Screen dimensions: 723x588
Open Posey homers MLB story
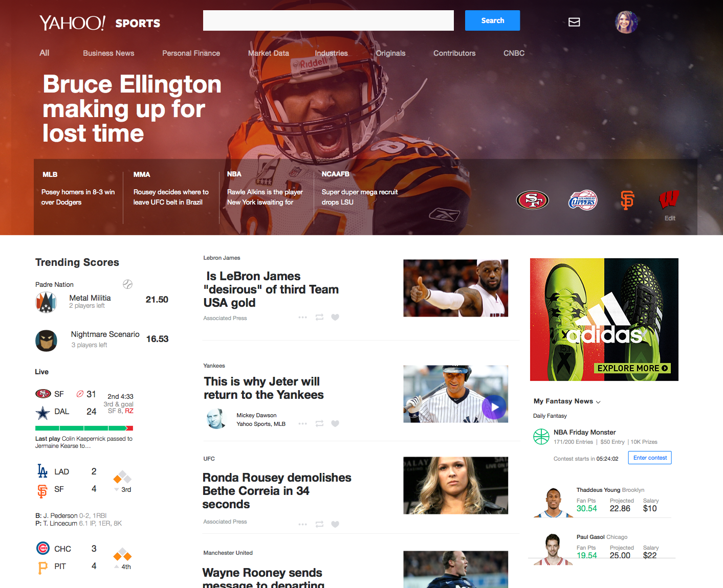coord(78,197)
